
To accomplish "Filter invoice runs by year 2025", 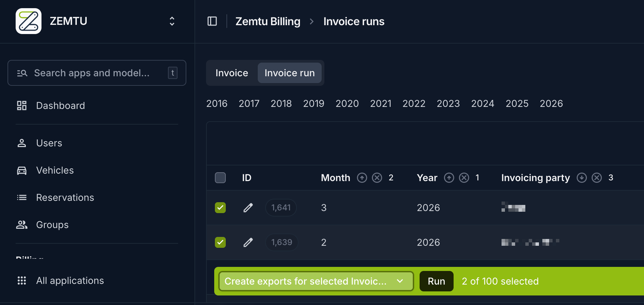I will (517, 103).
